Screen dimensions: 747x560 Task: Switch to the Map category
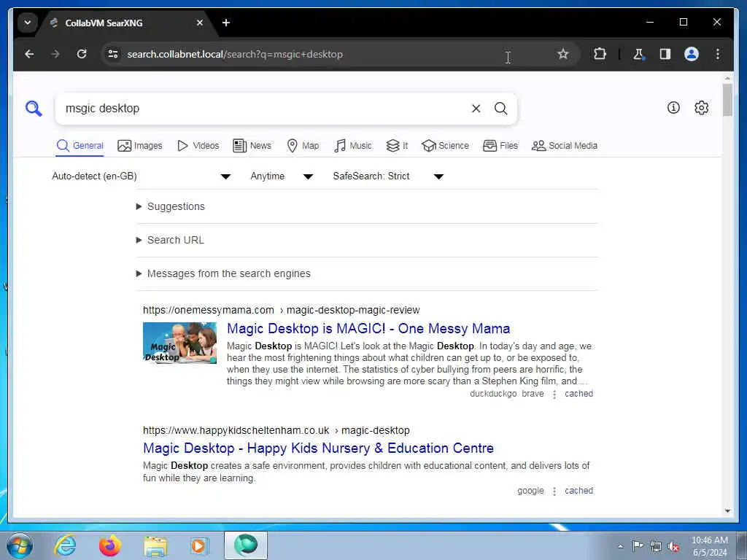coord(303,146)
